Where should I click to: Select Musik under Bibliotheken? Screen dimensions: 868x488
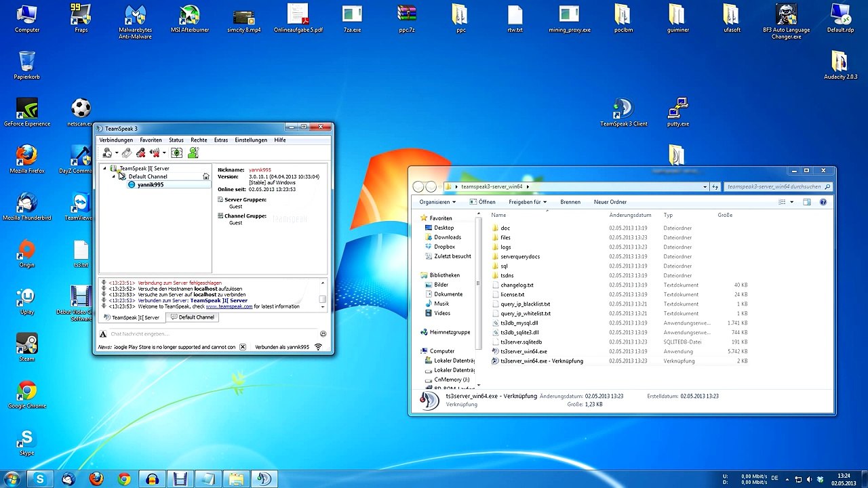437,304
